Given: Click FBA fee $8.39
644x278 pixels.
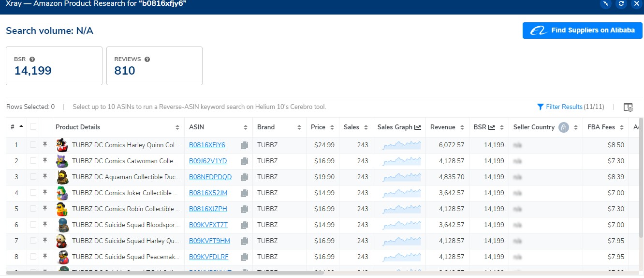Looking at the screenshot, I should (x=616, y=177).
